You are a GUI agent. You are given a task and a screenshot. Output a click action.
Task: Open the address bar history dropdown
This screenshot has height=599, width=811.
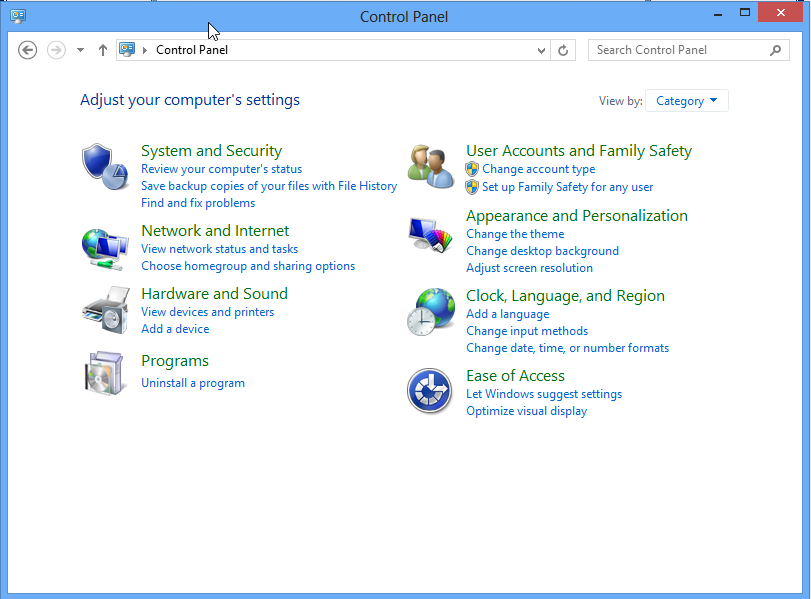pyautogui.click(x=540, y=50)
